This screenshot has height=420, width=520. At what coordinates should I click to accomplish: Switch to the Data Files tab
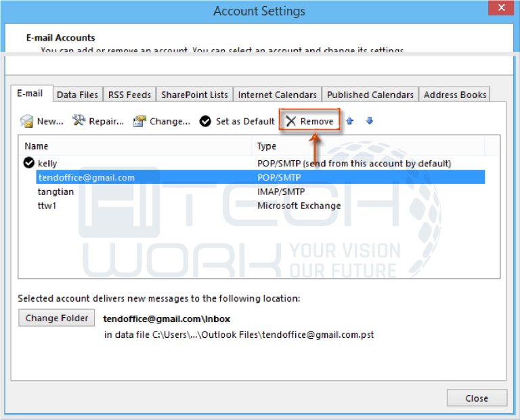pyautogui.click(x=78, y=95)
